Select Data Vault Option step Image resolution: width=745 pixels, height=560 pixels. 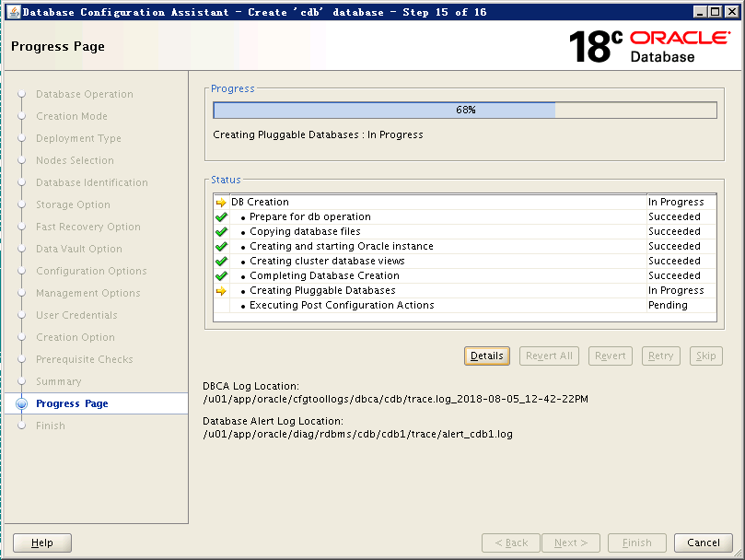(79, 249)
